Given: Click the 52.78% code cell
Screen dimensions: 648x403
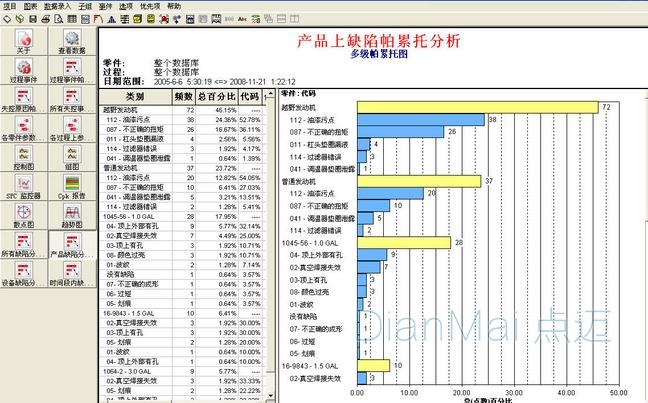Looking at the screenshot, I should tap(250, 120).
